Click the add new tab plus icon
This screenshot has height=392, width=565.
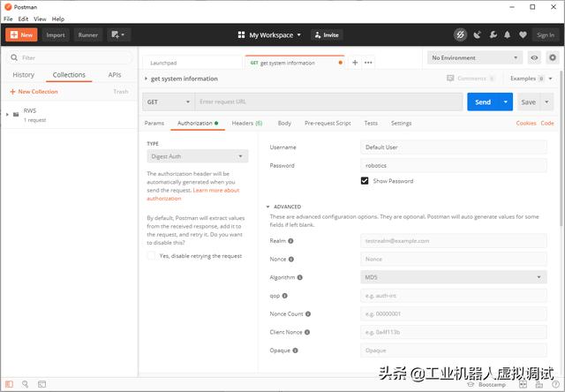point(355,63)
